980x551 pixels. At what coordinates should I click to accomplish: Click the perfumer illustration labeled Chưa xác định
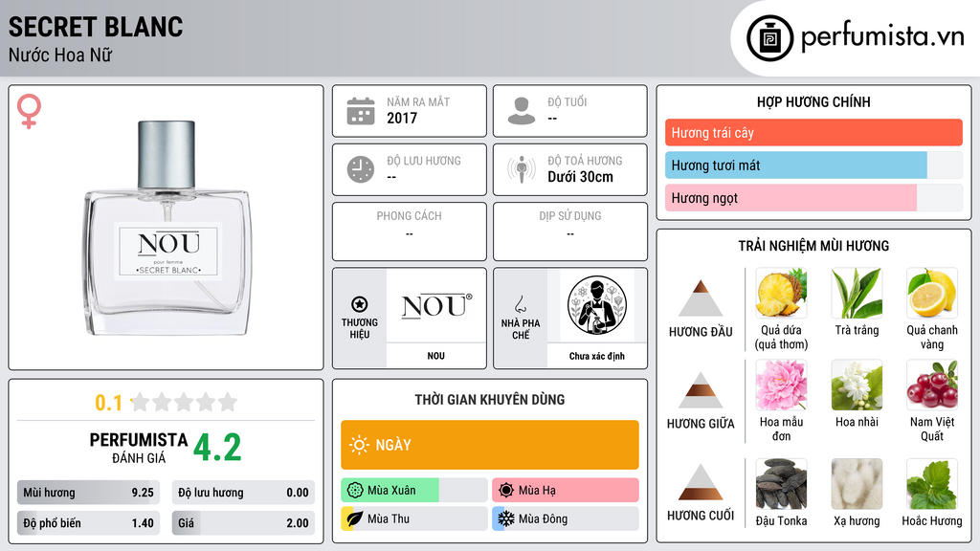[x=597, y=306]
